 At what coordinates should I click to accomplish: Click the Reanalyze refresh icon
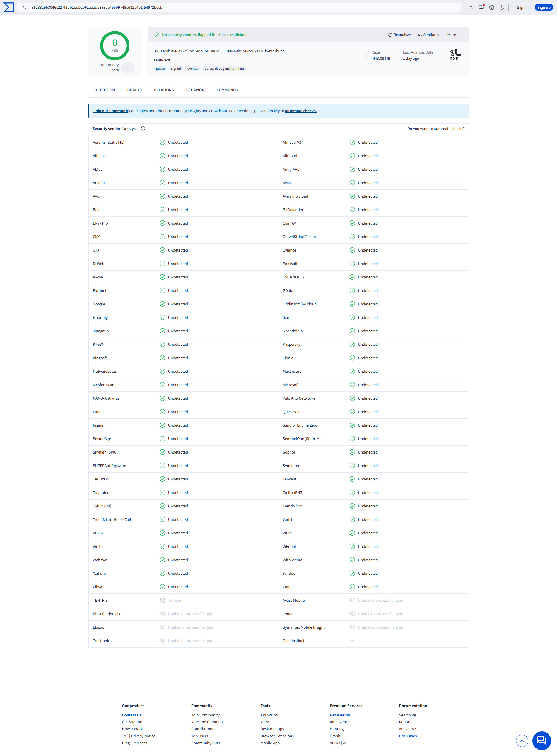point(389,35)
